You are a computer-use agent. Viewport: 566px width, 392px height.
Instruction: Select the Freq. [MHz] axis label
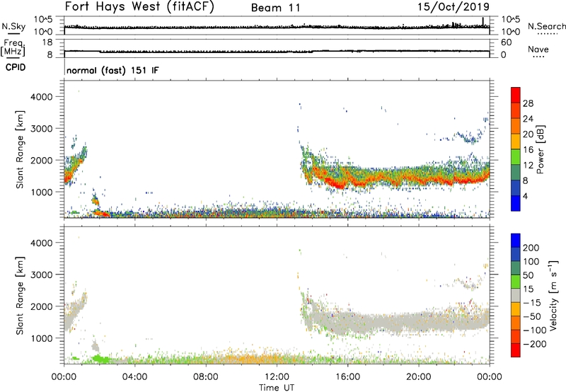[13, 47]
